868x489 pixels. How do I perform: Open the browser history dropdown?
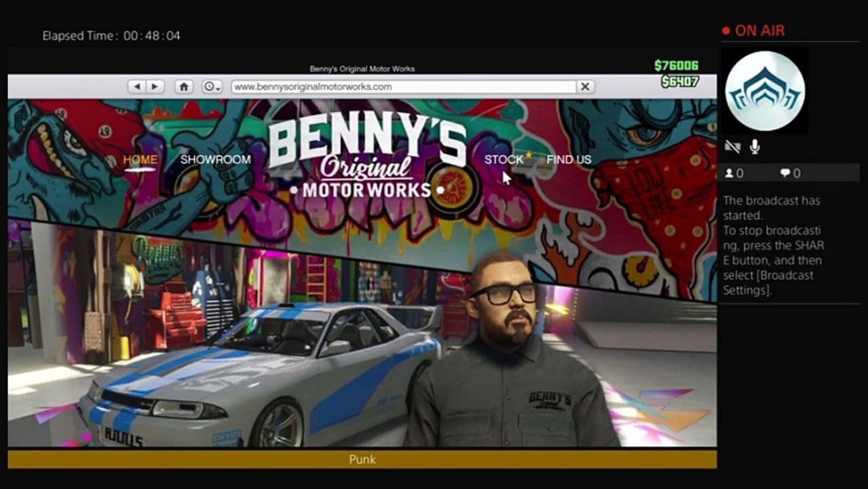[x=212, y=87]
